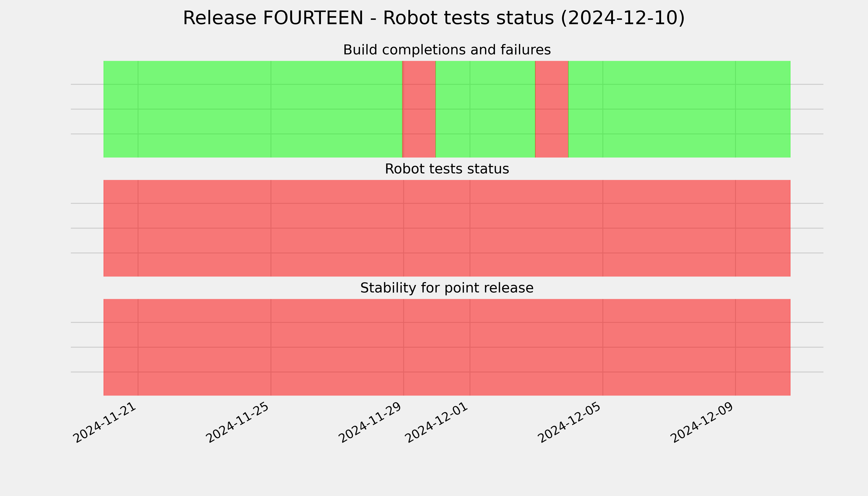This screenshot has width=868, height=496.
Task: Click the green build region after second failure
Action: (679, 109)
